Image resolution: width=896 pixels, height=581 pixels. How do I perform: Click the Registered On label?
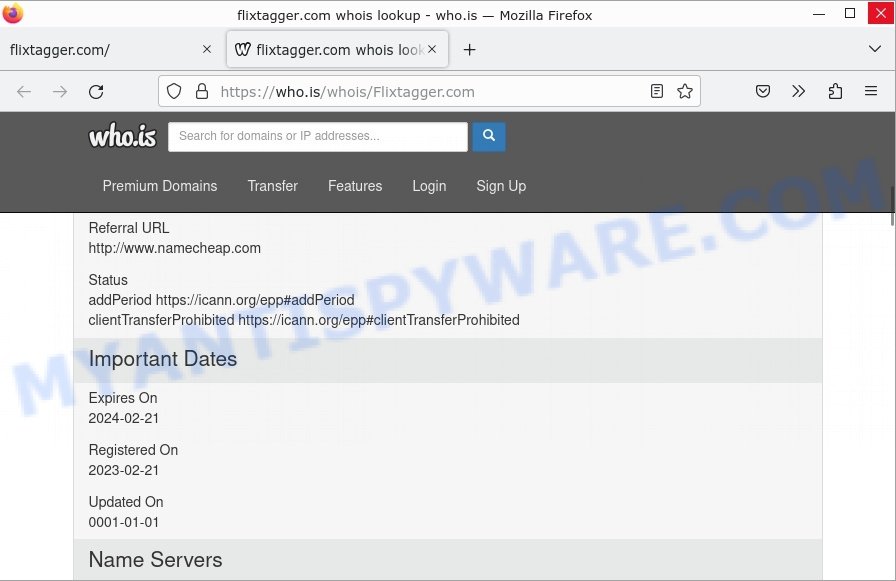pyautogui.click(x=133, y=450)
